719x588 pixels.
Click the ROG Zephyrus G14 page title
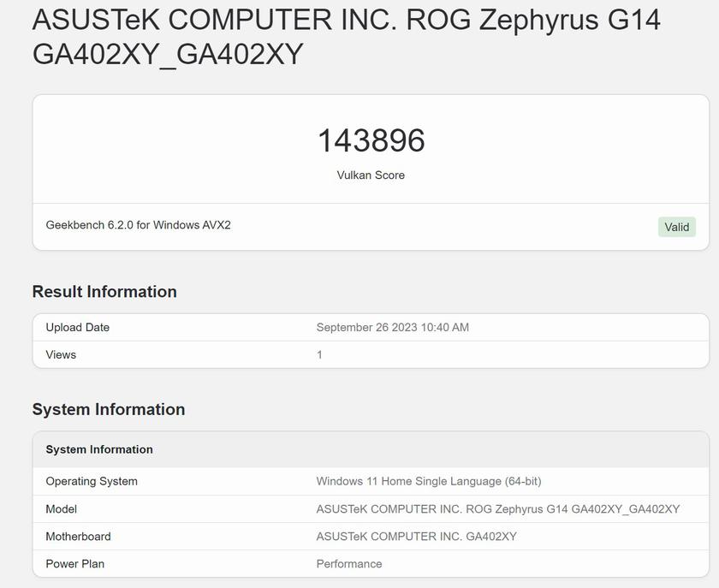click(x=346, y=36)
